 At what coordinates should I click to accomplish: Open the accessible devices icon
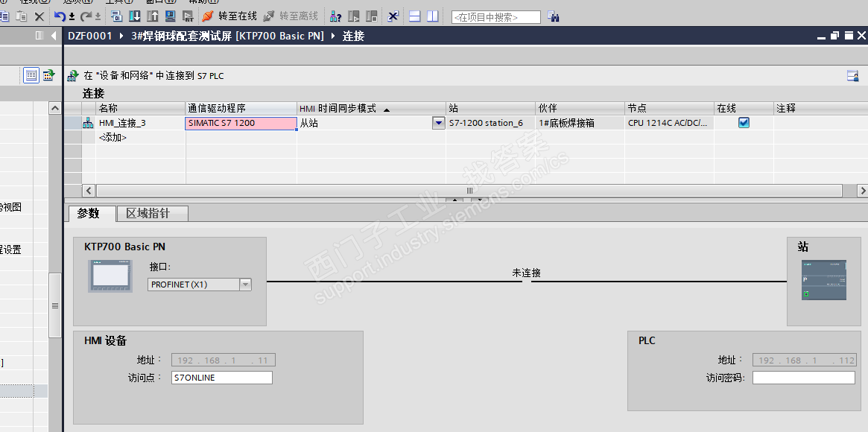pyautogui.click(x=335, y=16)
